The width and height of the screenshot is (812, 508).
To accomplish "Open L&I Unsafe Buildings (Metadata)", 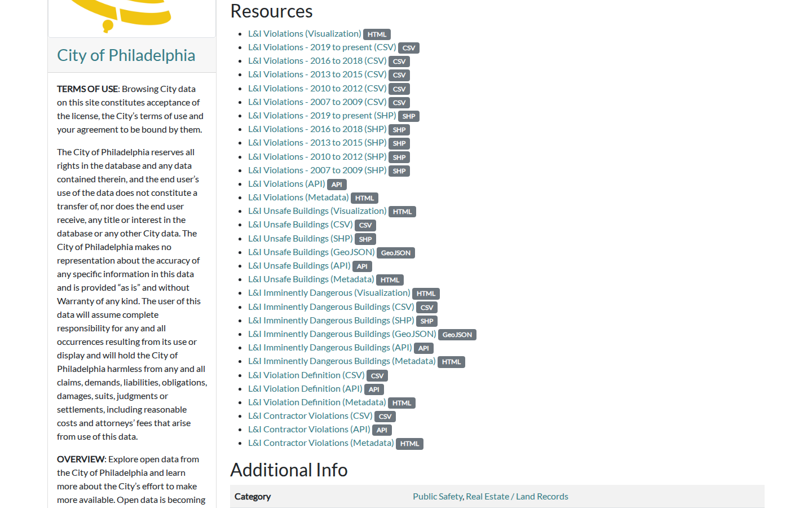I will point(311,279).
